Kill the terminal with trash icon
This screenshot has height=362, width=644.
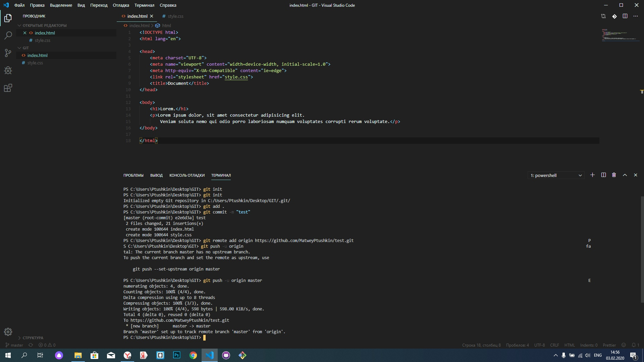pyautogui.click(x=614, y=175)
